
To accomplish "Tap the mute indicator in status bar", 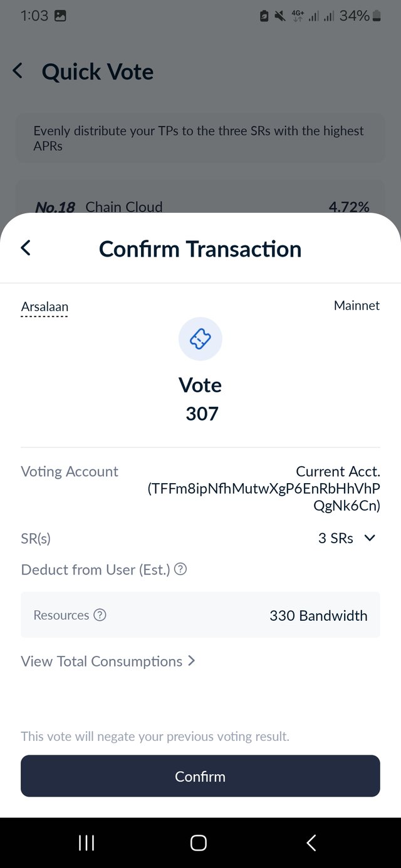I will pos(280,16).
